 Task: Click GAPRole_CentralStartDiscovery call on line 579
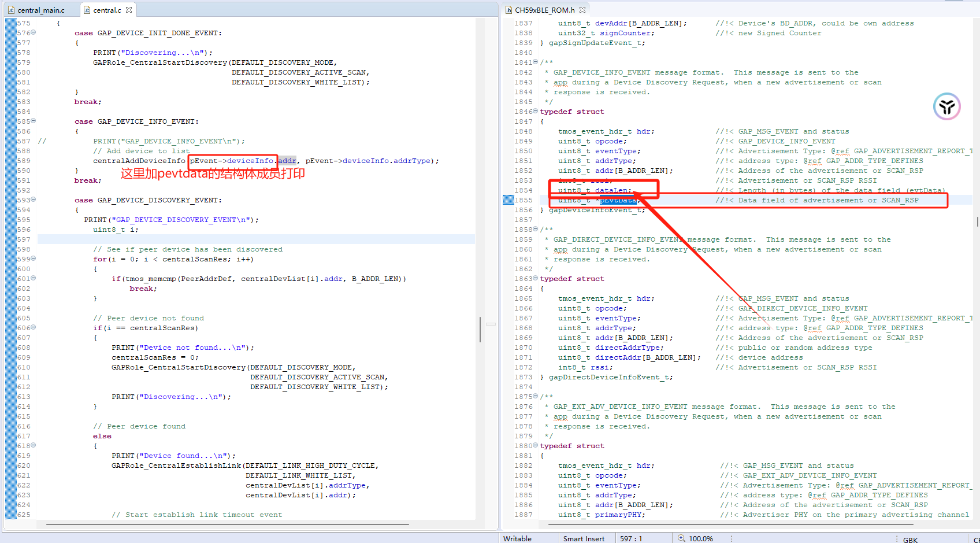160,62
